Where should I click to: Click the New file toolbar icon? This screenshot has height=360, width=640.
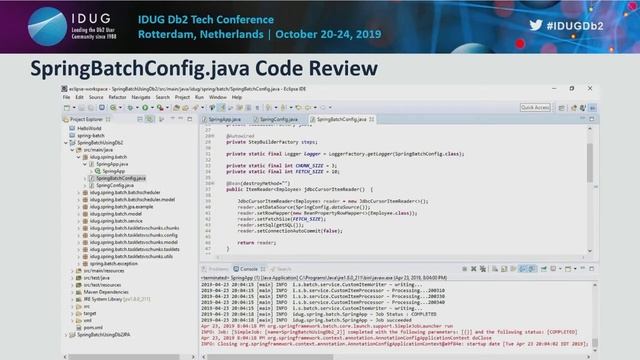coord(67,108)
